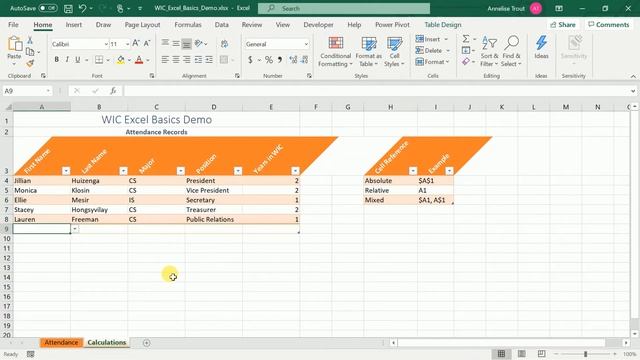Open the Formulas ribbon tab

tap(188, 24)
